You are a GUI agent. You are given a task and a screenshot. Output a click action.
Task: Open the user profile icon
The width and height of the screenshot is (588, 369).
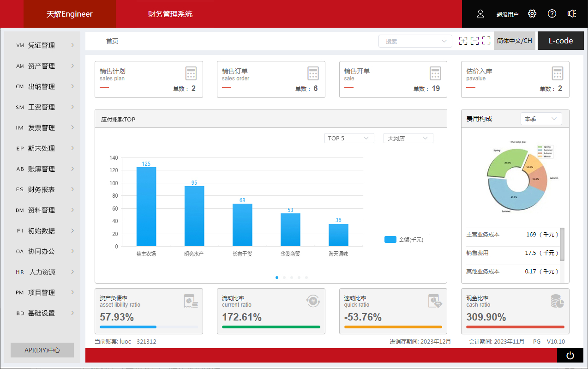(480, 14)
